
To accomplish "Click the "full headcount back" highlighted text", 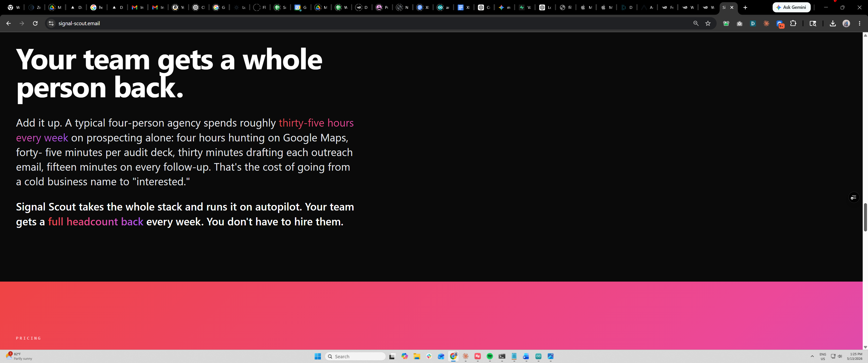I will (x=96, y=222).
